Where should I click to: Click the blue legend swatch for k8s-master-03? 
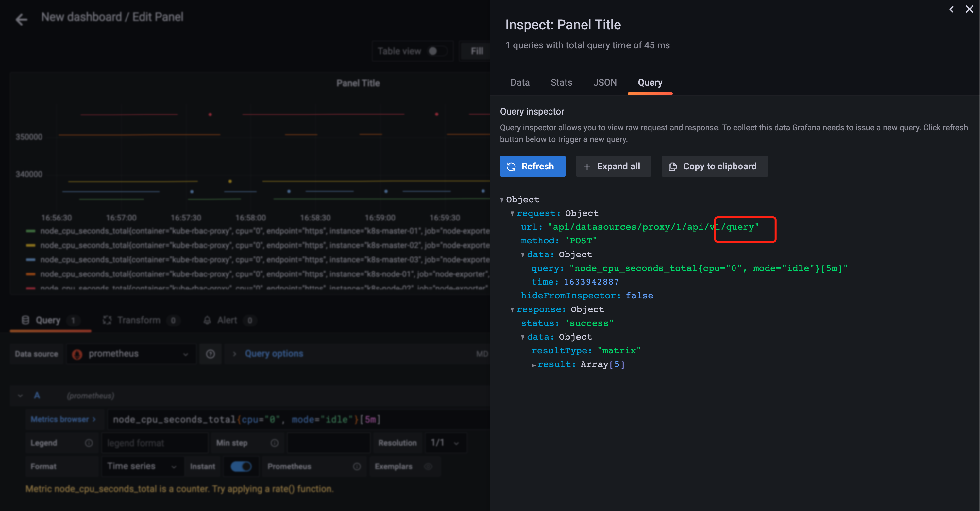(x=31, y=260)
